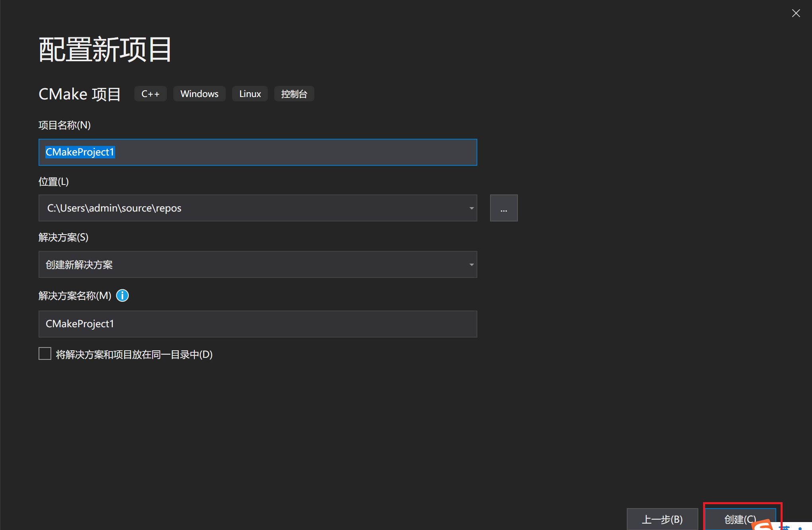
Task: Go back with 上一步(B) button
Action: [x=662, y=519]
